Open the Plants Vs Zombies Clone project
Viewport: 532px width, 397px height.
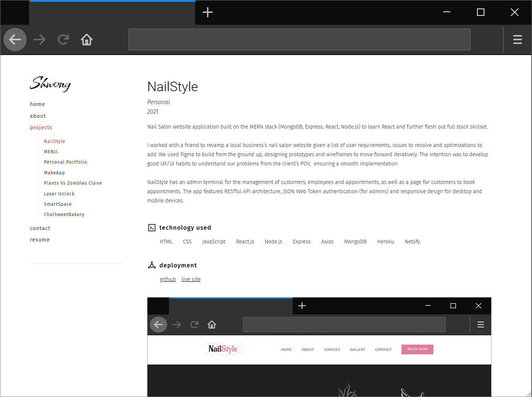point(73,183)
